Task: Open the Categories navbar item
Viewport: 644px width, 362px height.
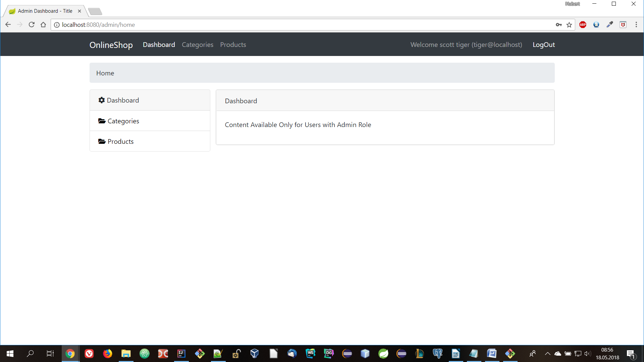Action: [197, 45]
